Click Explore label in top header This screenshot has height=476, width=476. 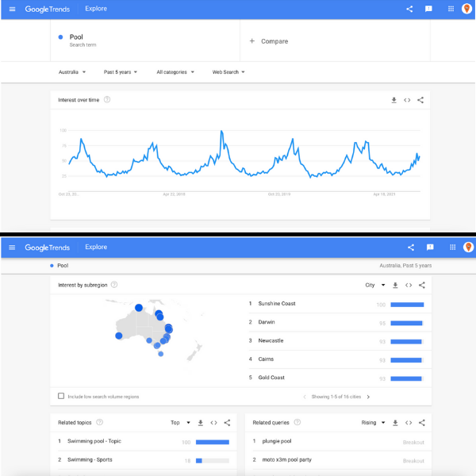(x=96, y=9)
